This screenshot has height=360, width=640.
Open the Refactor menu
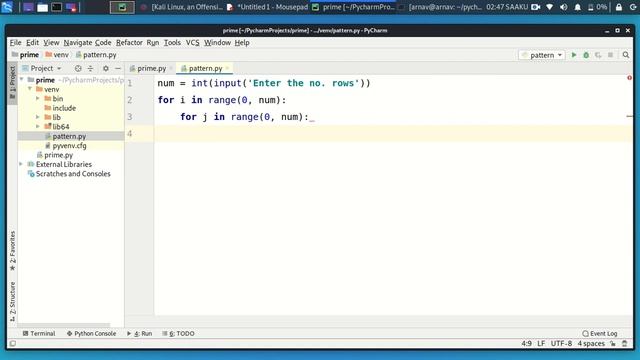tap(129, 42)
